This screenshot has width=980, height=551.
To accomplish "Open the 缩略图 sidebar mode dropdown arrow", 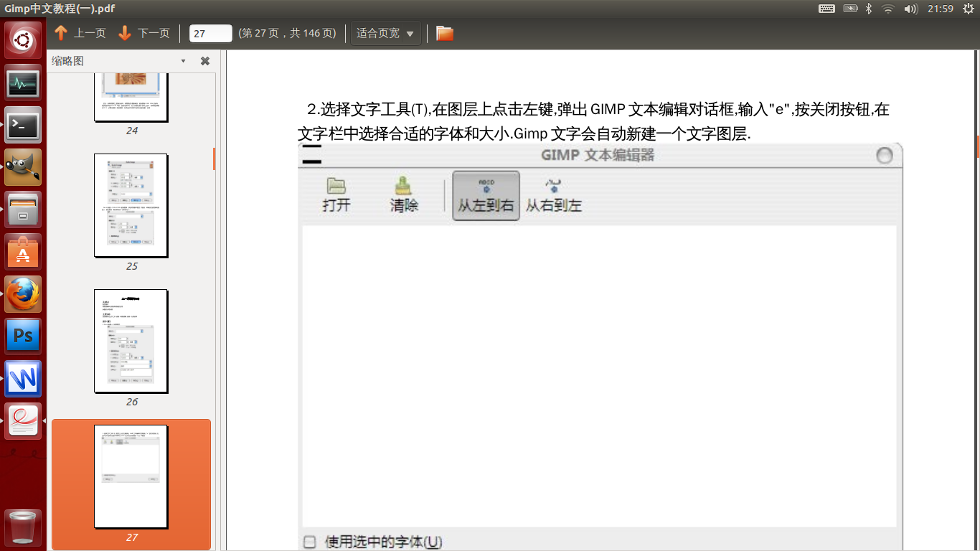I will pos(183,61).
